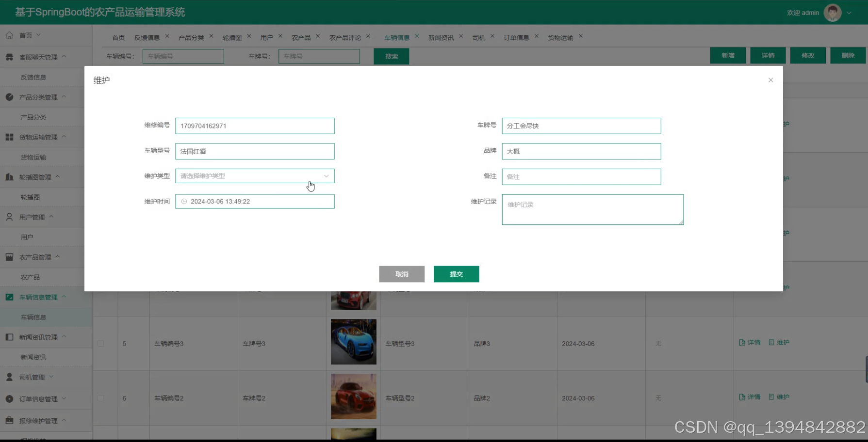Select the 货物运输管理 grid icon

pos(9,137)
